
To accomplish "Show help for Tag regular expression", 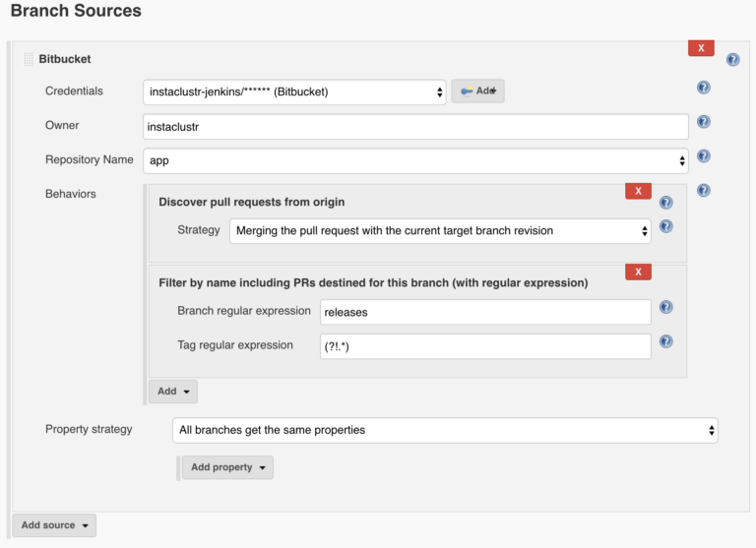I will 665,341.
